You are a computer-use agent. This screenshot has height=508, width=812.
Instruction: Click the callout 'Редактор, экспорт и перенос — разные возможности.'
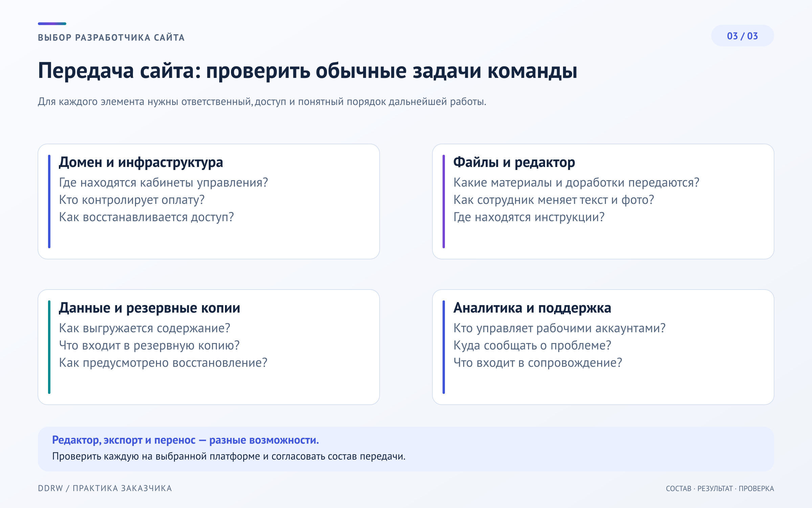(x=185, y=440)
